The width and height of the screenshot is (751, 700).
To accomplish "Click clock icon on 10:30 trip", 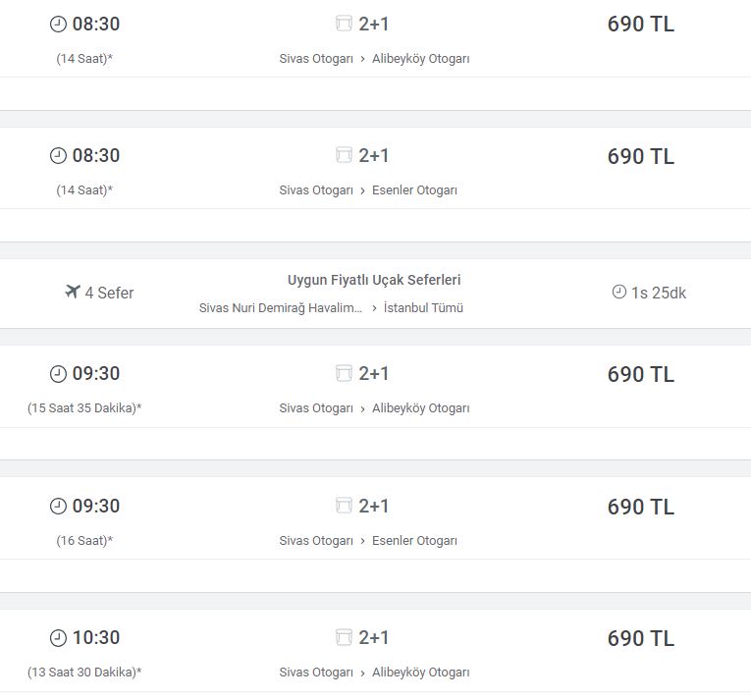I will pyautogui.click(x=58, y=638).
